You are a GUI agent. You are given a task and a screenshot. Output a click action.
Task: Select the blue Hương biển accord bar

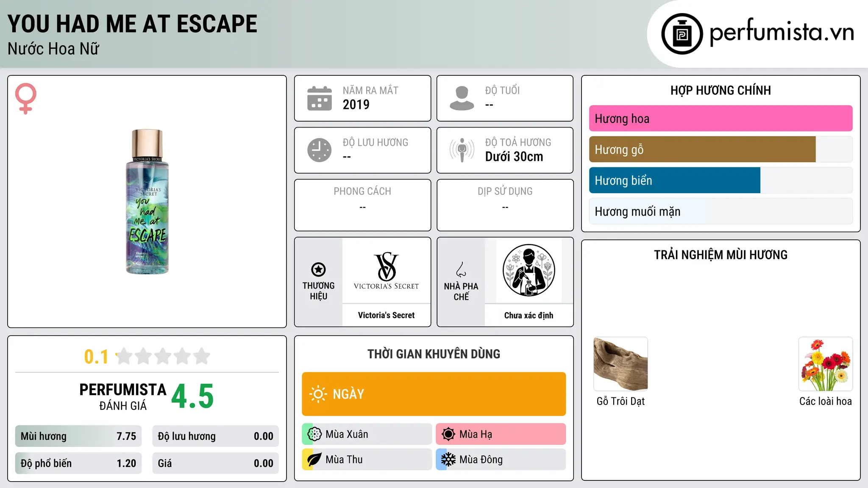pyautogui.click(x=721, y=180)
